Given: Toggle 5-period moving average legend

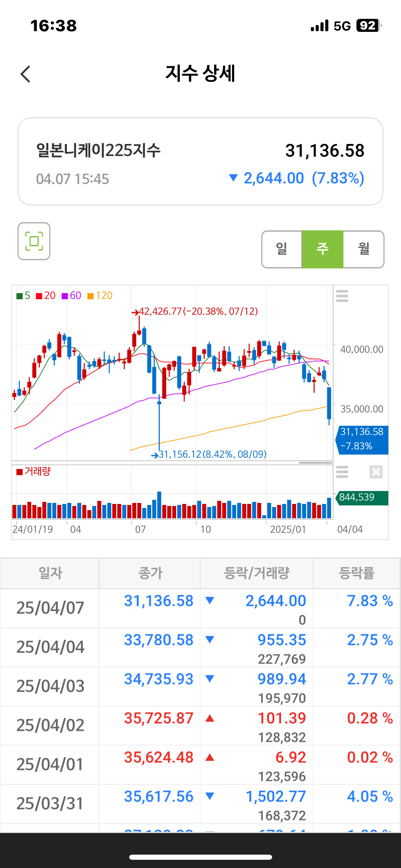Looking at the screenshot, I should tap(23, 296).
